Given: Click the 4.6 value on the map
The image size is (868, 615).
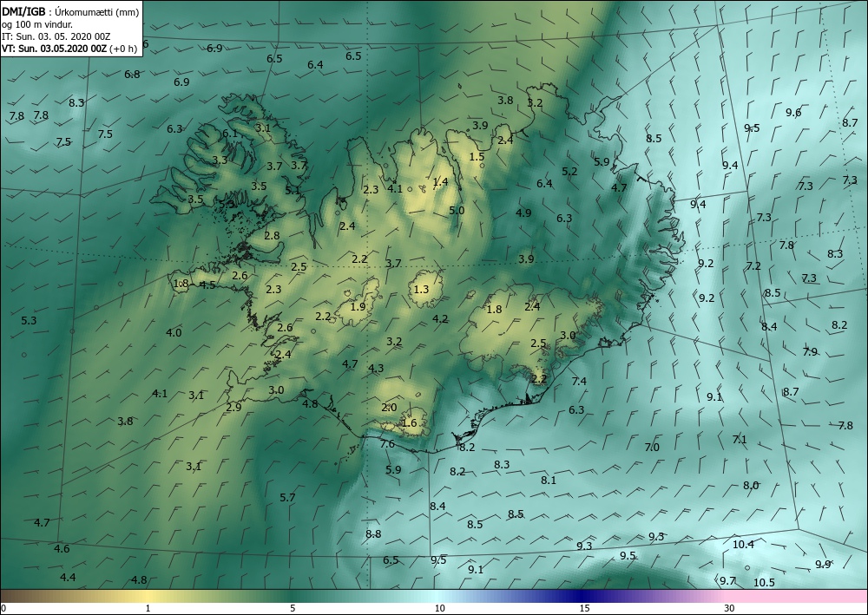Looking at the screenshot, I should (x=62, y=548).
